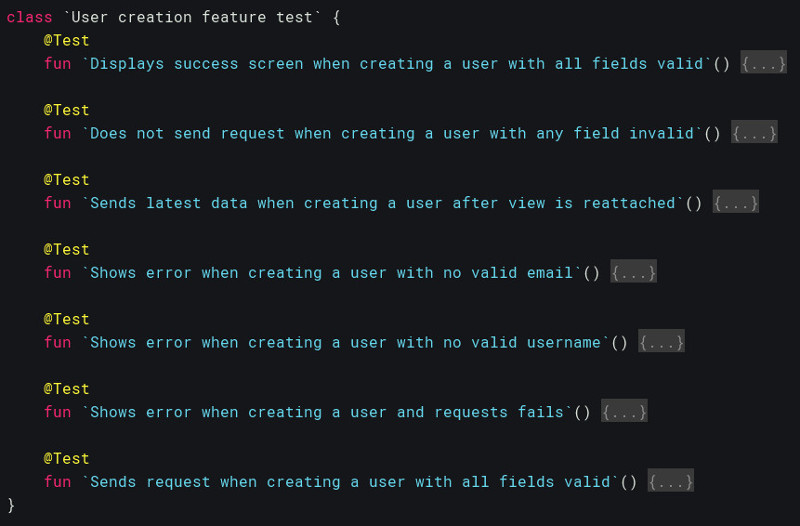800x526 pixels.
Task: Expand folded code of 'requests fails' test
Action: (x=624, y=412)
